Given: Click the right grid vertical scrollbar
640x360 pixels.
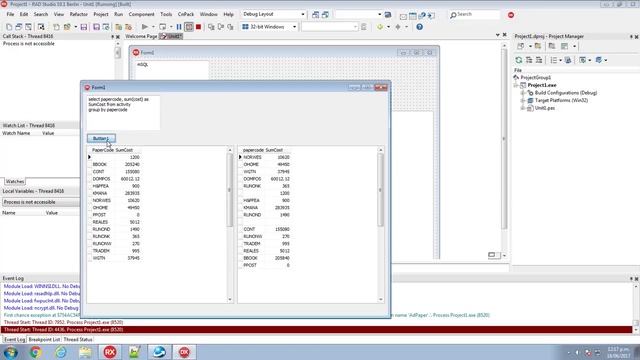Looking at the screenshot, I should pos(380,224).
